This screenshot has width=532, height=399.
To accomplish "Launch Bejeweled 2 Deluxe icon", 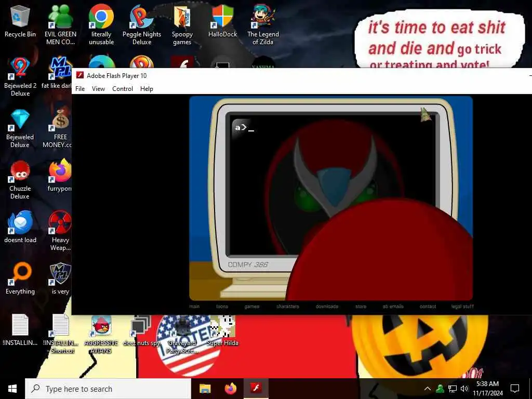I will click(x=20, y=77).
